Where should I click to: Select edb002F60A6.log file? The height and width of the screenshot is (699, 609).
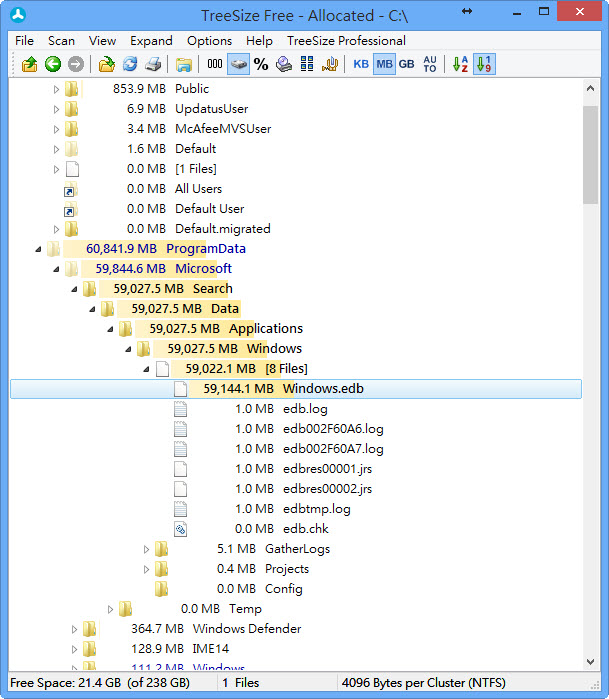coord(333,429)
